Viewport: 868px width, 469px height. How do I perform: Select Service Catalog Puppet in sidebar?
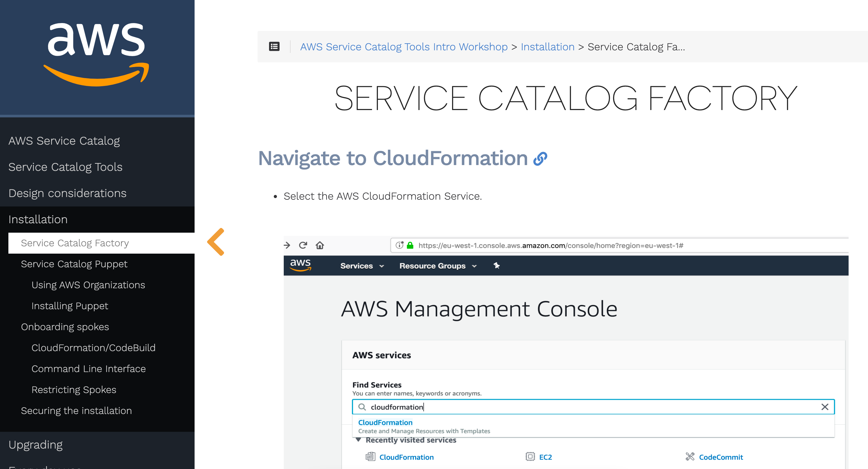click(74, 264)
